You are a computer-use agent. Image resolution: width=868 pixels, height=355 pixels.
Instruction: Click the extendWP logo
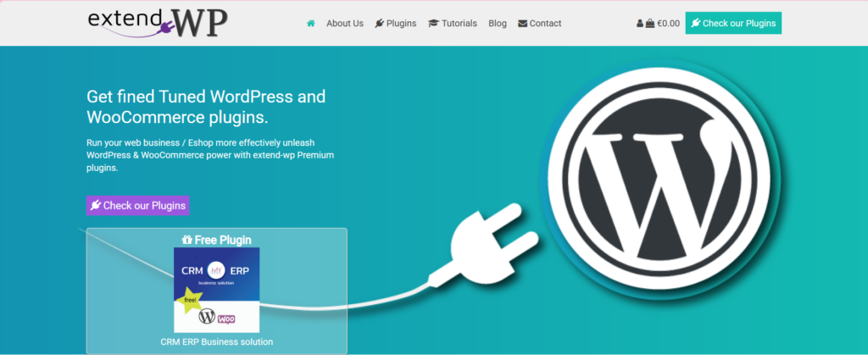(x=157, y=23)
